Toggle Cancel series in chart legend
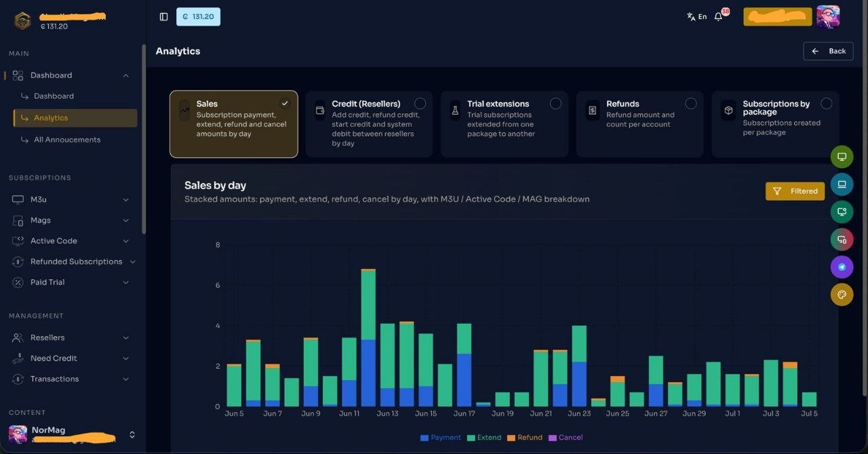Viewport: 868px width, 454px height. pos(566,438)
